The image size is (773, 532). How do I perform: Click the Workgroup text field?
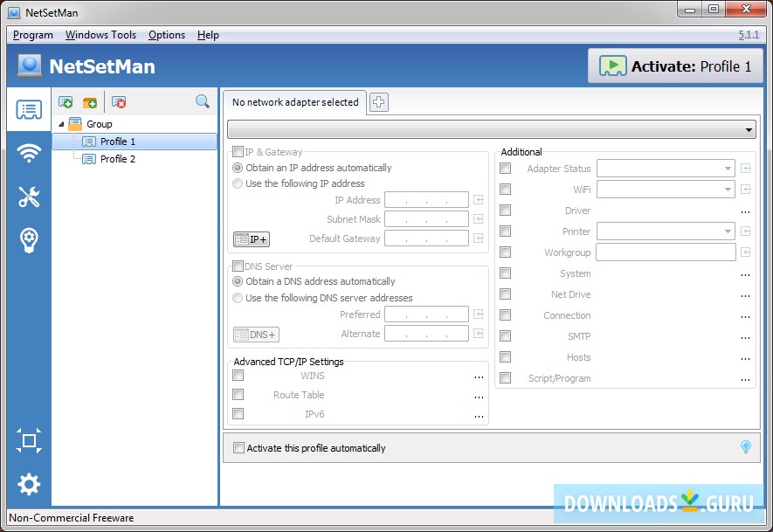click(x=666, y=252)
